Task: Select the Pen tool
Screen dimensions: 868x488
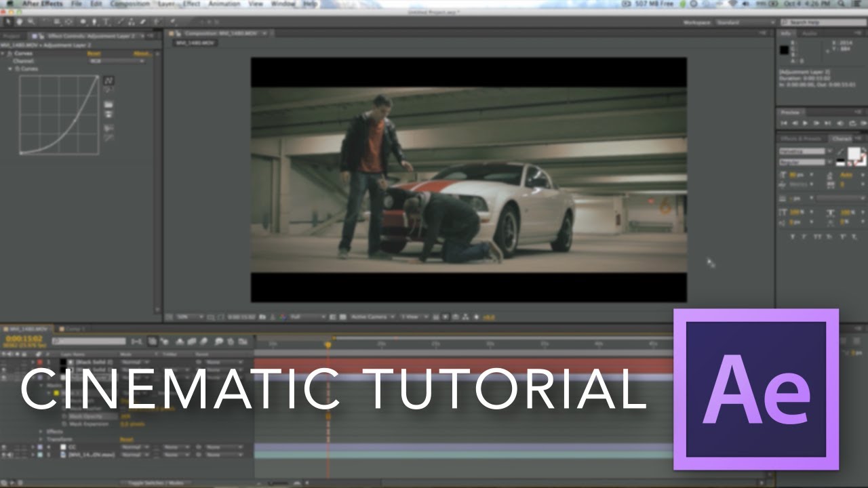Action: (x=95, y=22)
